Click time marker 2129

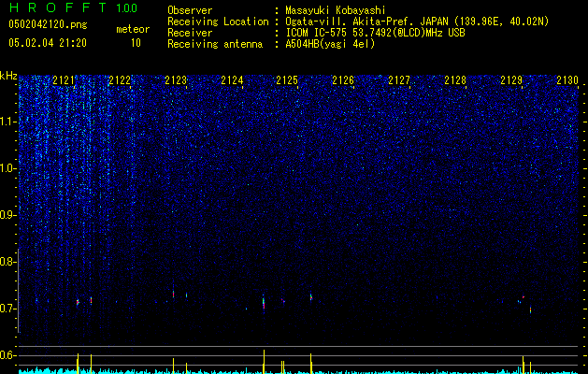[x=511, y=79]
